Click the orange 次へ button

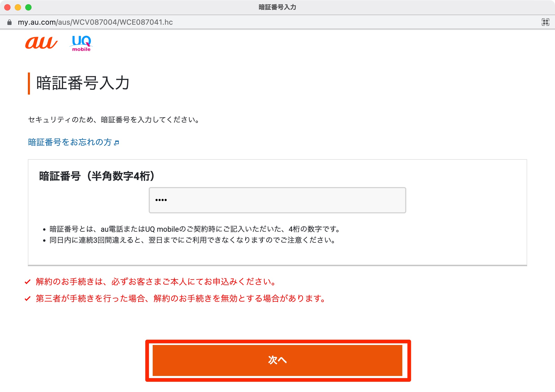click(x=277, y=360)
